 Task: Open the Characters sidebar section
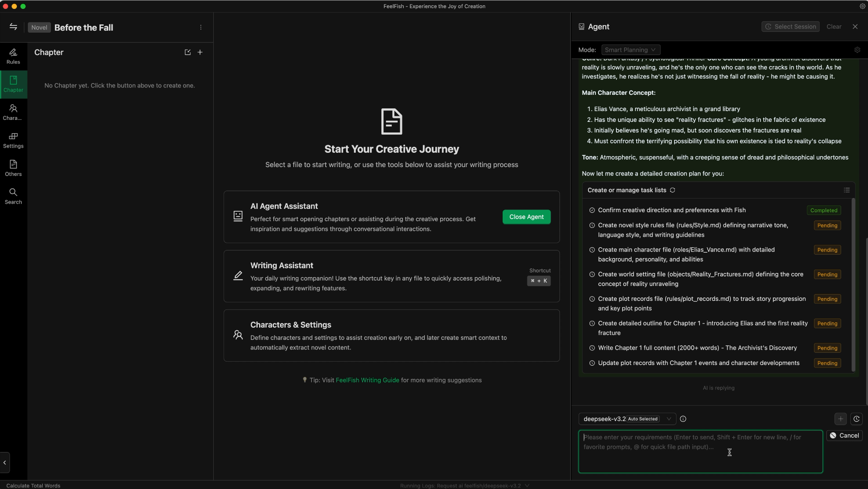coord(13,112)
